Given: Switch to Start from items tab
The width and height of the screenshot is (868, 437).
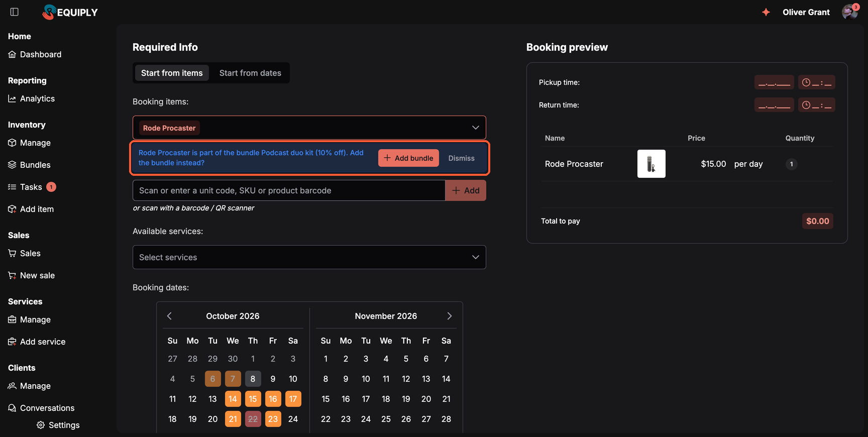Looking at the screenshot, I should coord(172,73).
